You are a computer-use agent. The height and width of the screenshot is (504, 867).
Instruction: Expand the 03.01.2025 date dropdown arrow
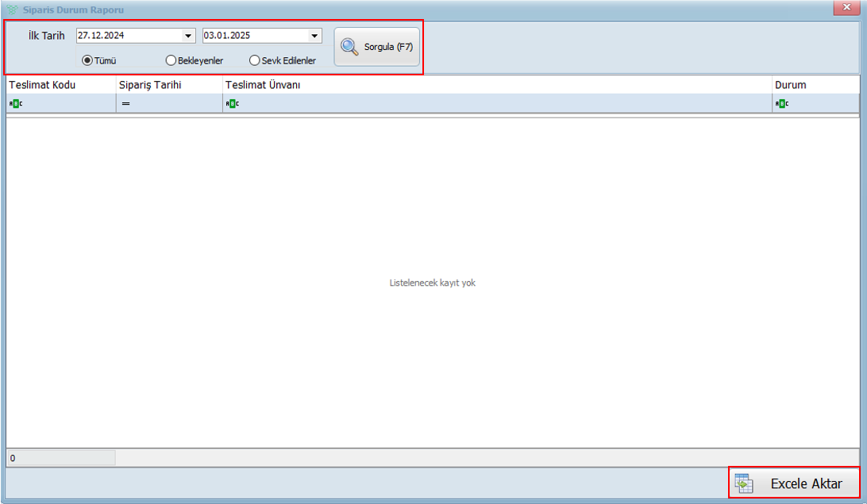(x=314, y=36)
